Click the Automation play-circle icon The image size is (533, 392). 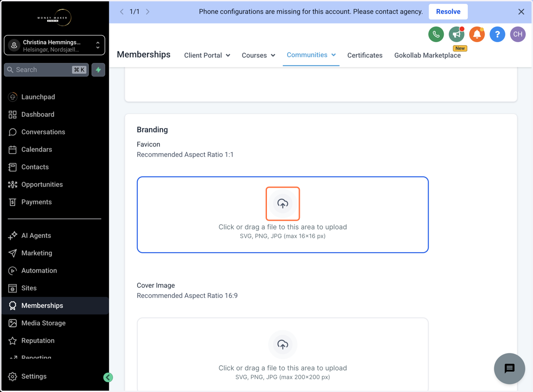[x=12, y=271]
